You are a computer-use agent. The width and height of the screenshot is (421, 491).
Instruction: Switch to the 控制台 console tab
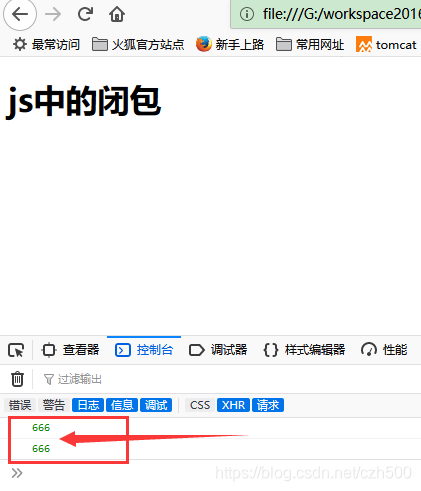pos(144,350)
